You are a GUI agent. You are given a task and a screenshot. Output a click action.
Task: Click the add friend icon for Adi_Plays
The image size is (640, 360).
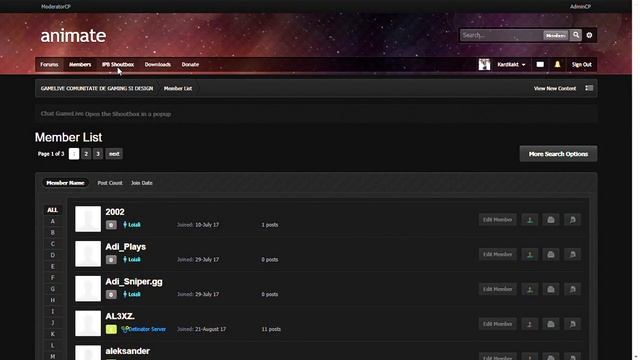pyautogui.click(x=530, y=254)
